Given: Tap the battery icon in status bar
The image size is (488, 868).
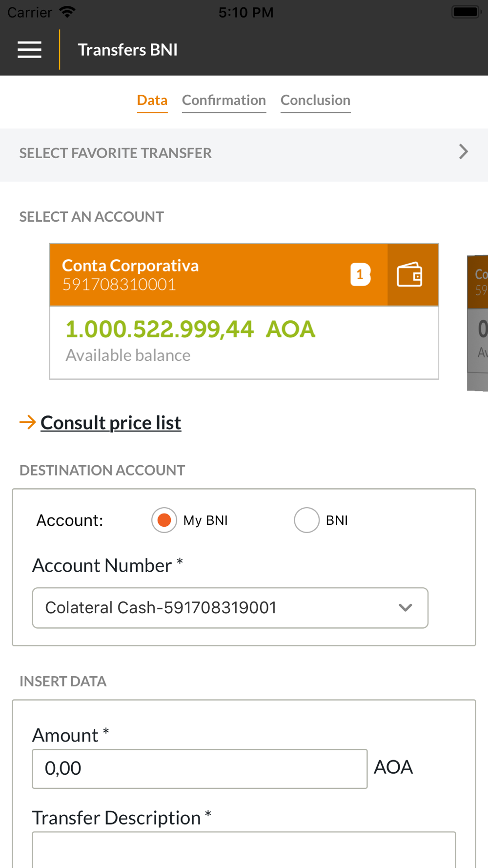Looking at the screenshot, I should [x=466, y=12].
